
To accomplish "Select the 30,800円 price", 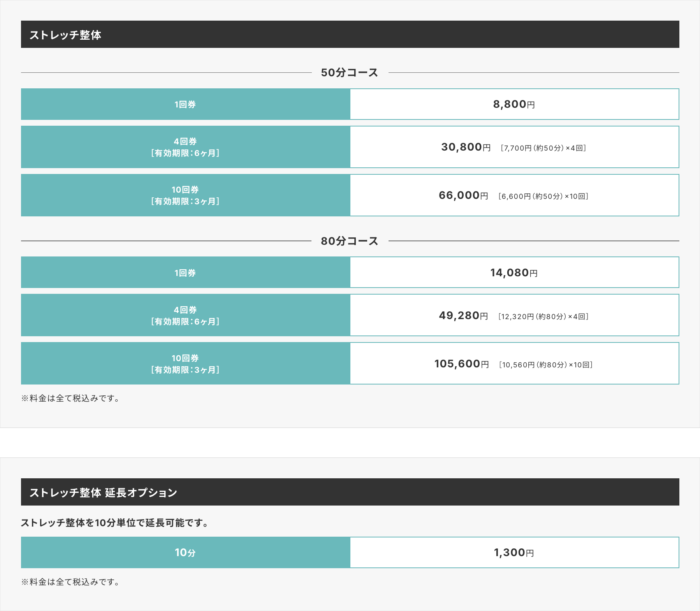I will pos(466,147).
